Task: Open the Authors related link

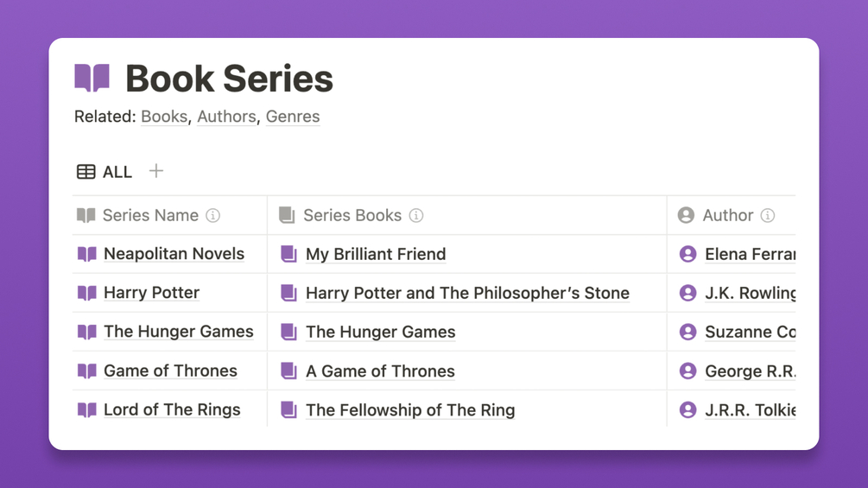Action: tap(226, 117)
